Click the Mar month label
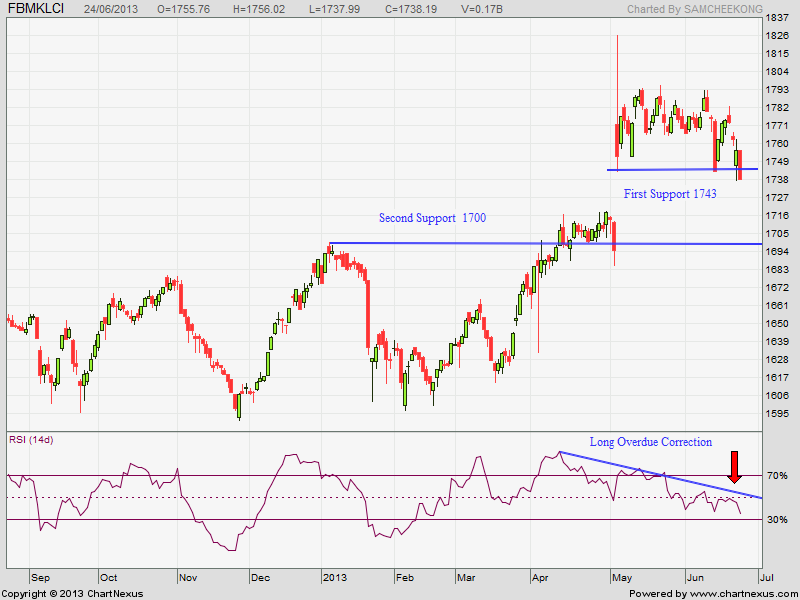The width and height of the screenshot is (800, 600). 466,578
